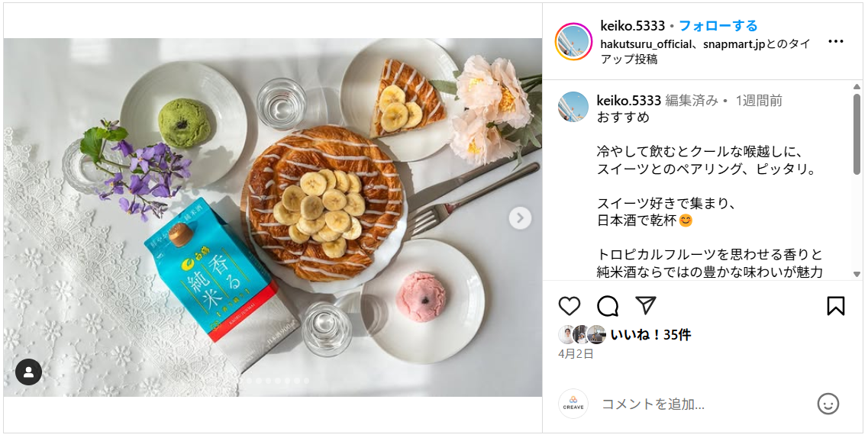Go to next photo with arrow button
Image resolution: width=868 pixels, height=438 pixels.
(x=520, y=218)
